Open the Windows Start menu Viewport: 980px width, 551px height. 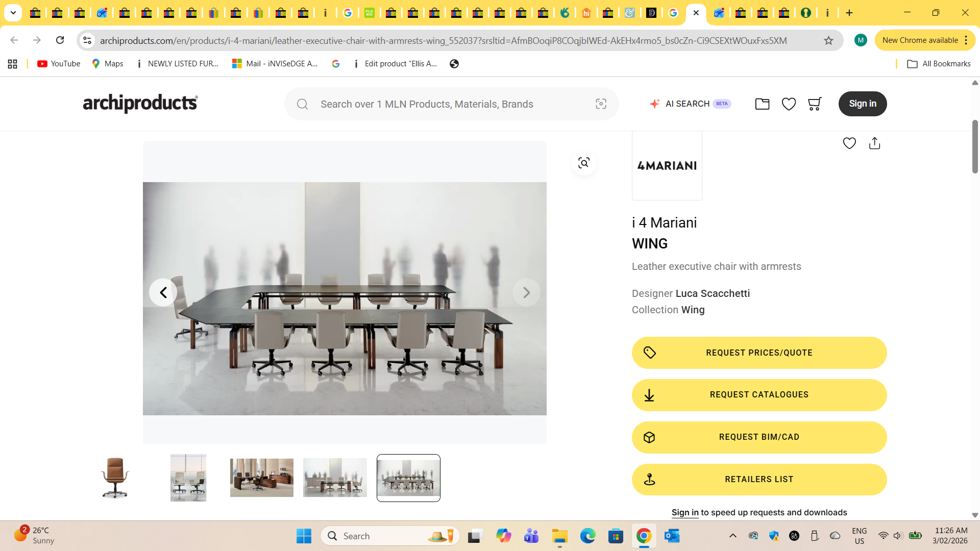304,536
